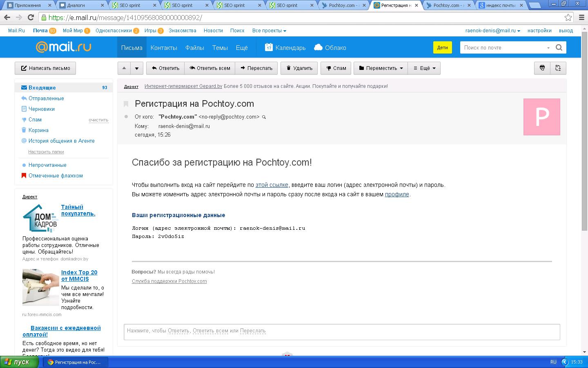Open the search options dropdown arrow
Screen dimensions: 588x368
click(x=548, y=48)
